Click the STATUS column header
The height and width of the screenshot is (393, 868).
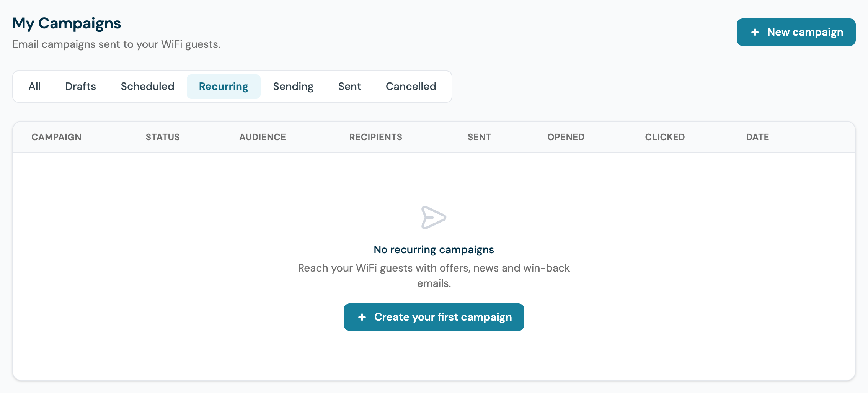tap(163, 137)
